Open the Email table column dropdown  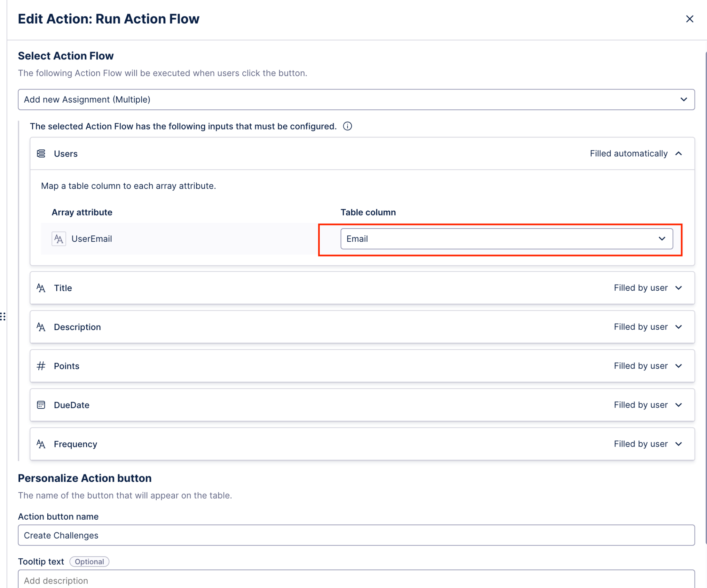pyautogui.click(x=506, y=239)
